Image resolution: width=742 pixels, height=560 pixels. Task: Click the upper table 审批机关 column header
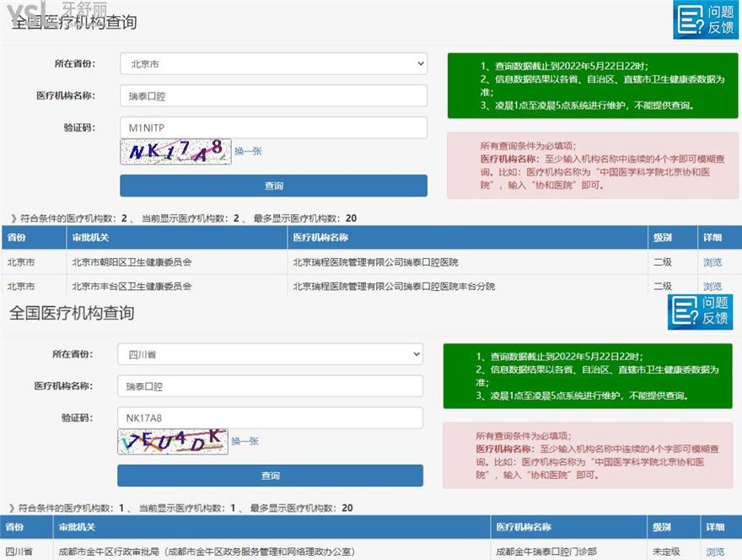point(176,237)
